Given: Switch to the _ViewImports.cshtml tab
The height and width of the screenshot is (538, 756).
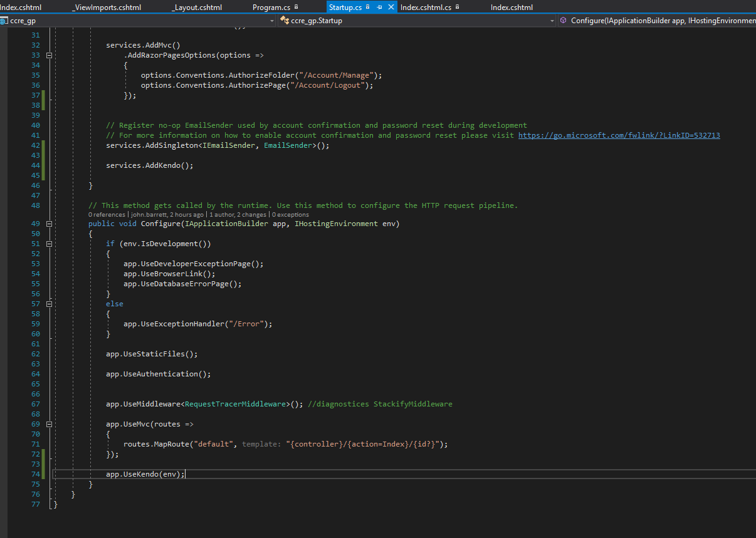Looking at the screenshot, I should tap(107, 7).
